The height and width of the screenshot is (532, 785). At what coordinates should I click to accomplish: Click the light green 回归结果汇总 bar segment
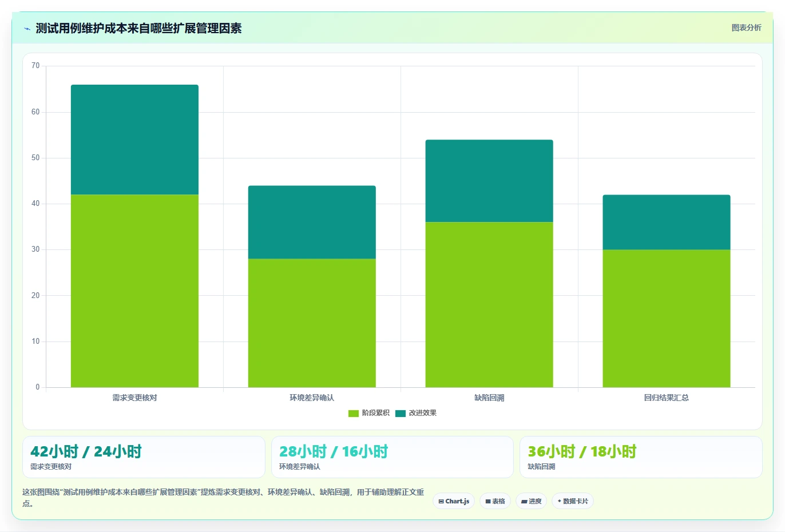click(667, 319)
